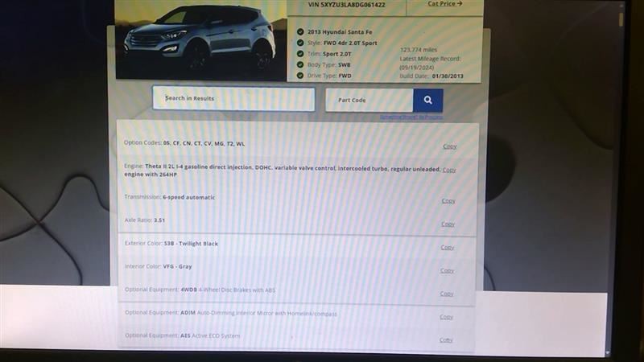The width and height of the screenshot is (644, 362).
Task: Select the FWD 4dr 2.0T Sport style text
Action: 350,43
